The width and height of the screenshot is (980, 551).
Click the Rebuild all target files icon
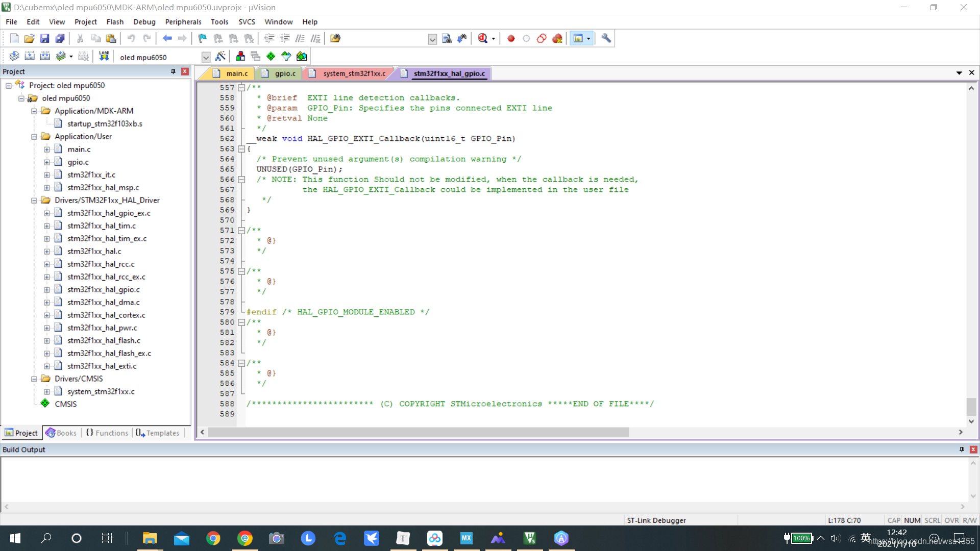click(45, 56)
